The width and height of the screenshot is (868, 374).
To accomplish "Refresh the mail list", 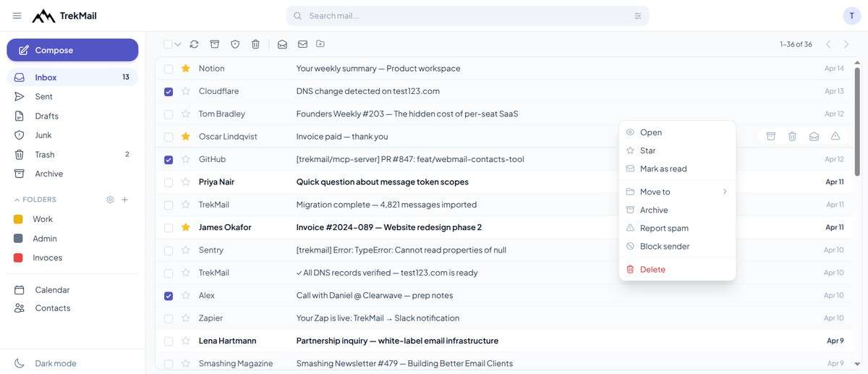I will coord(194,44).
